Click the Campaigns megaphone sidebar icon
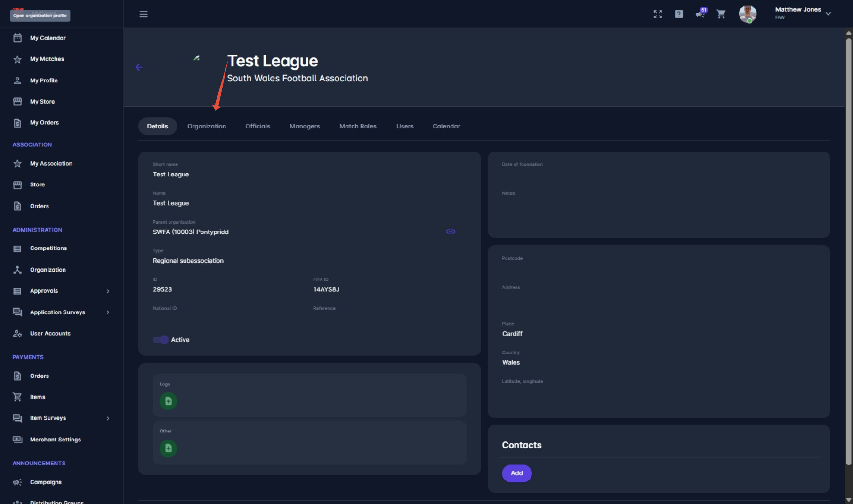 click(17, 482)
